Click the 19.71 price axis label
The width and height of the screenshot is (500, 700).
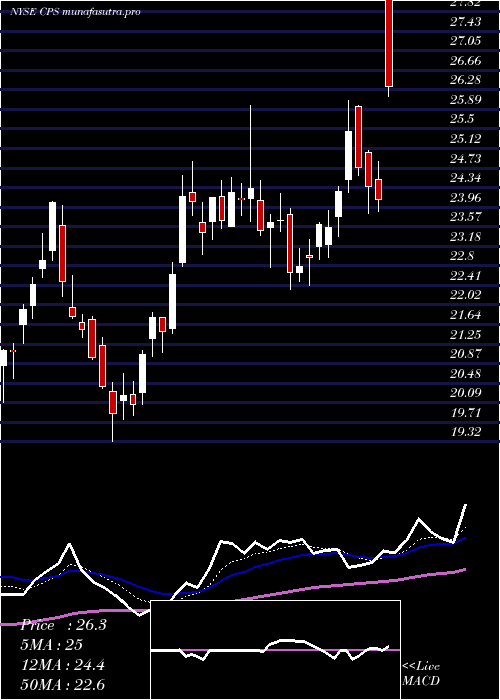(466, 412)
